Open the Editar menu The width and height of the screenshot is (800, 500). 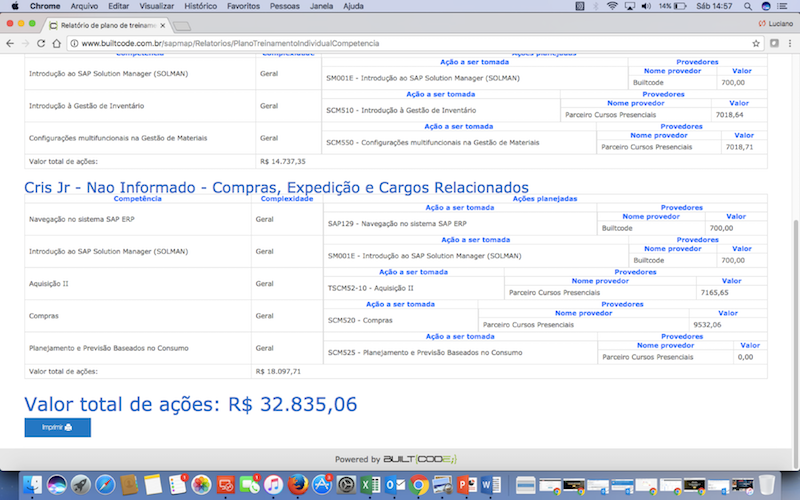[x=118, y=6]
